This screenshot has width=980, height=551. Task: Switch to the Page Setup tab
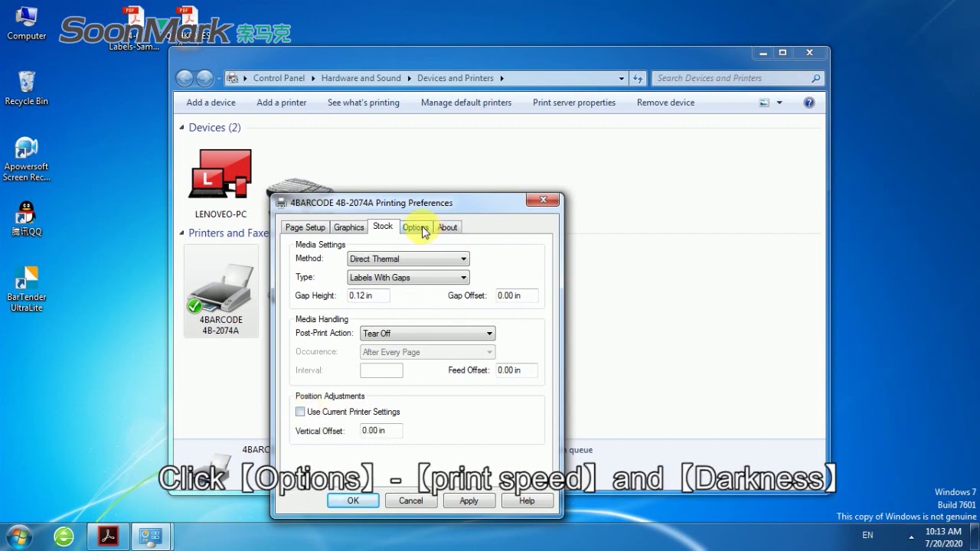click(305, 227)
